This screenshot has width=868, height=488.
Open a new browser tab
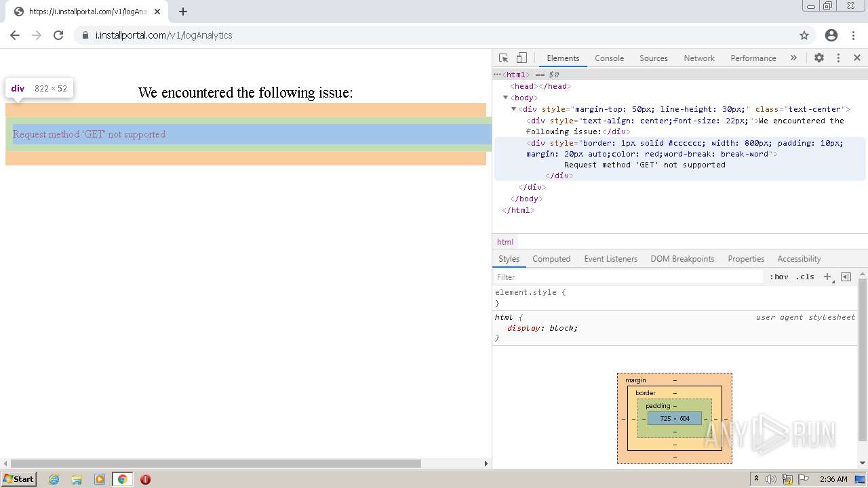coord(182,12)
